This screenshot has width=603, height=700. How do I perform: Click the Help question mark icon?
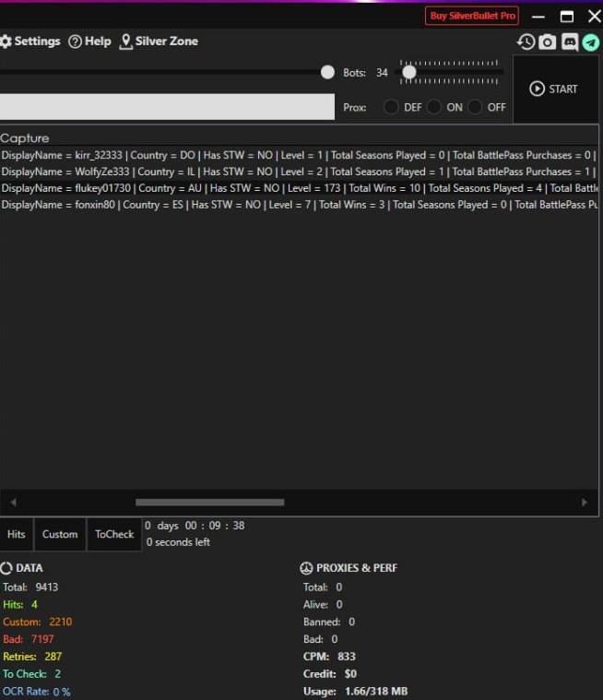[x=75, y=42]
